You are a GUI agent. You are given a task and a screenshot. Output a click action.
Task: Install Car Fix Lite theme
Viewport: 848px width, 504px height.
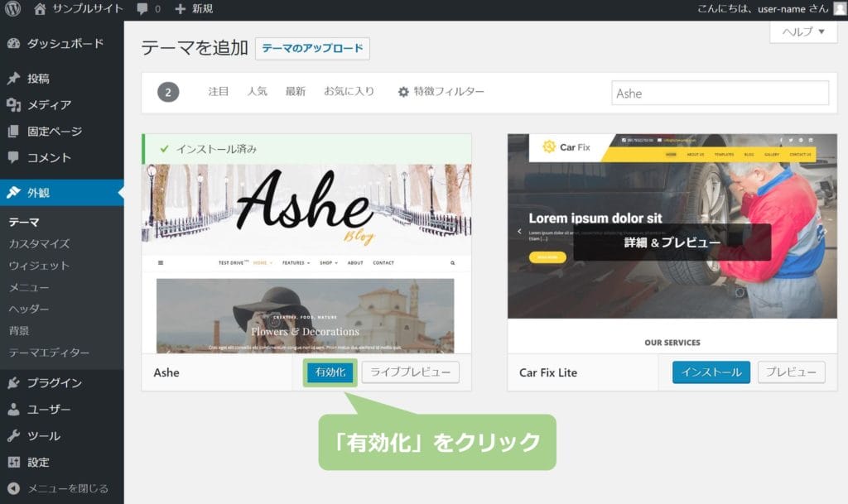tap(711, 372)
